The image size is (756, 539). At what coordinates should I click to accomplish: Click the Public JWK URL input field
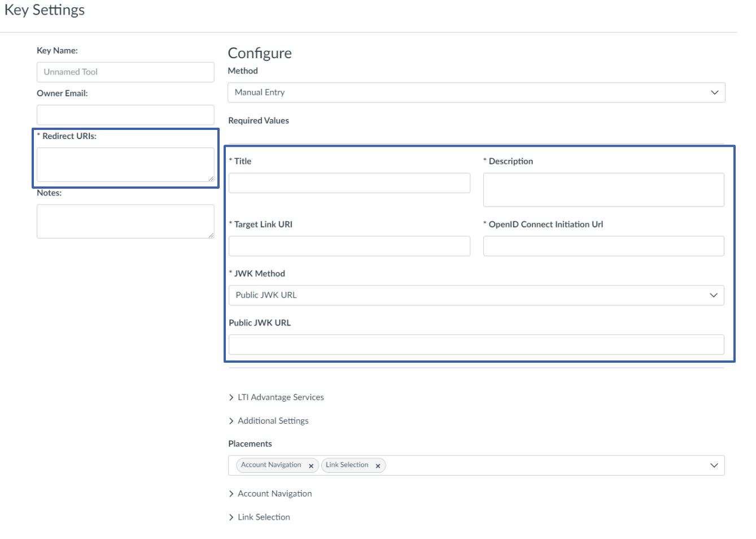[476, 345]
